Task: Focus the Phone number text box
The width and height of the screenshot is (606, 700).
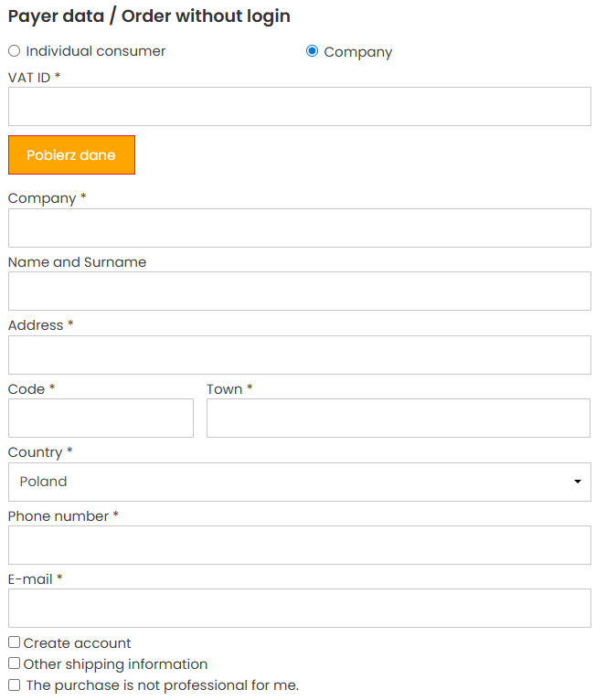Action: pos(300,546)
